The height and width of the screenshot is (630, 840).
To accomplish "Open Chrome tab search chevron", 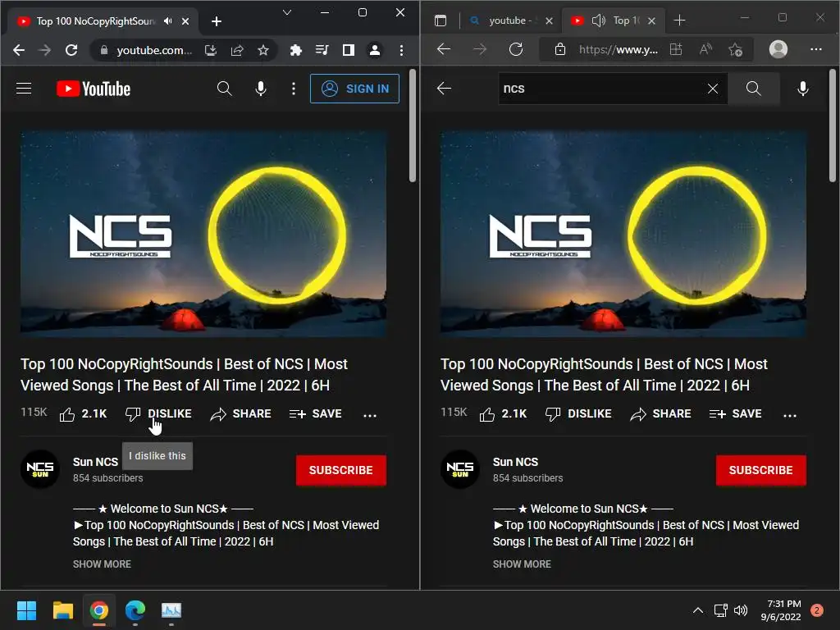I will 287,11.
